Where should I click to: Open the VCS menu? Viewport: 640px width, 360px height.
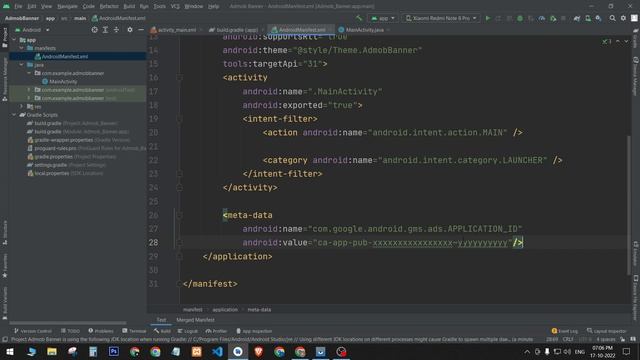pyautogui.click(x=175, y=7)
